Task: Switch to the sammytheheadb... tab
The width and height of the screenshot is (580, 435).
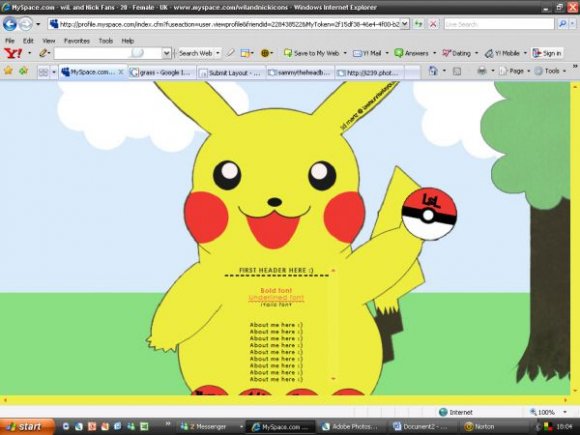Action: (x=300, y=73)
